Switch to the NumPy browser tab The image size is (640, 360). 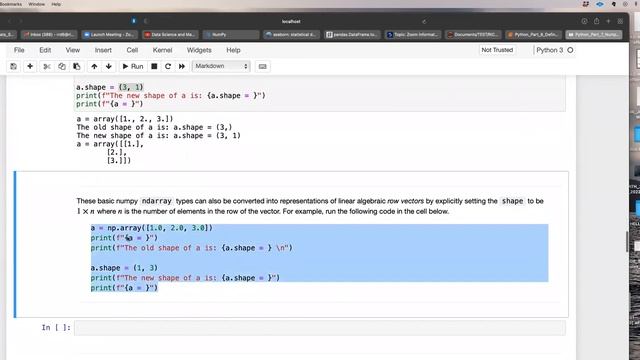pos(231,35)
